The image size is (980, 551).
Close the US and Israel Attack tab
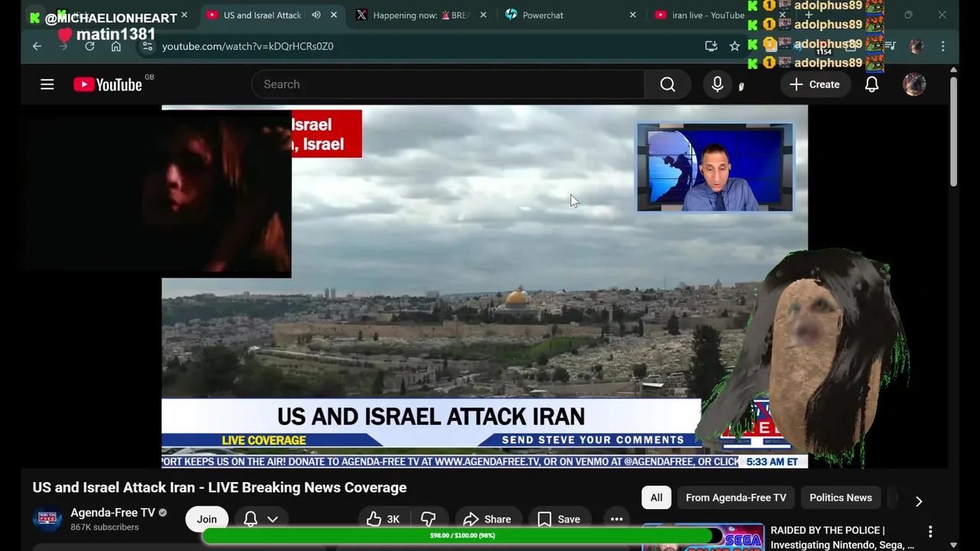pos(334,15)
